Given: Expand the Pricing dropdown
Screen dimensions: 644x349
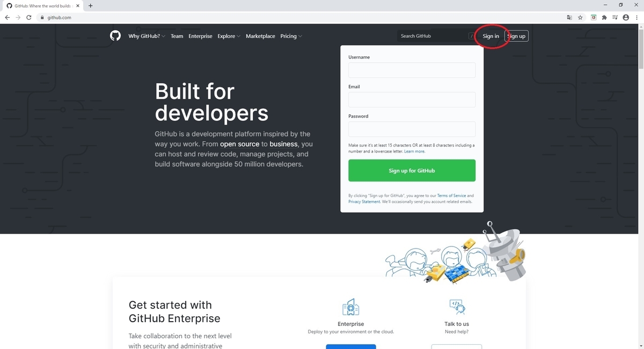Looking at the screenshot, I should [291, 36].
